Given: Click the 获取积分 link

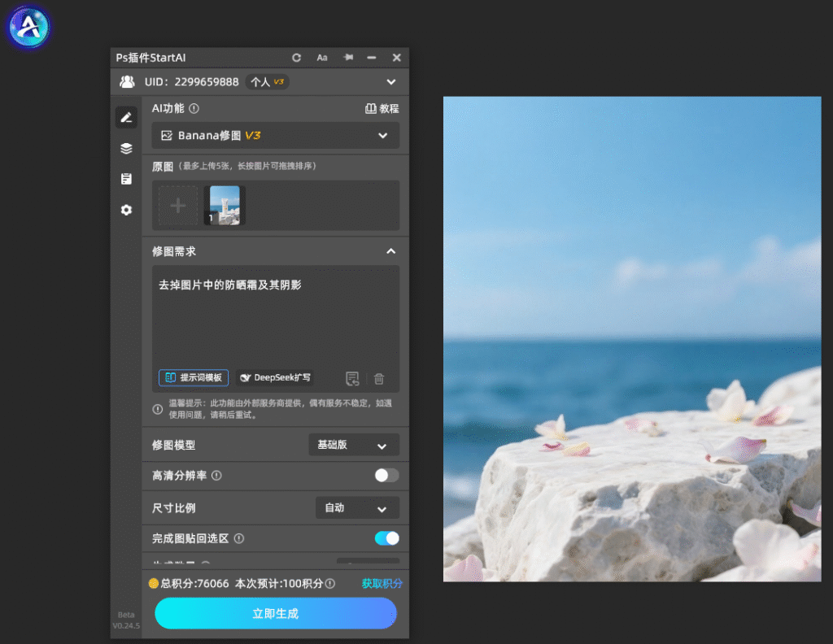Looking at the screenshot, I should pos(382,584).
